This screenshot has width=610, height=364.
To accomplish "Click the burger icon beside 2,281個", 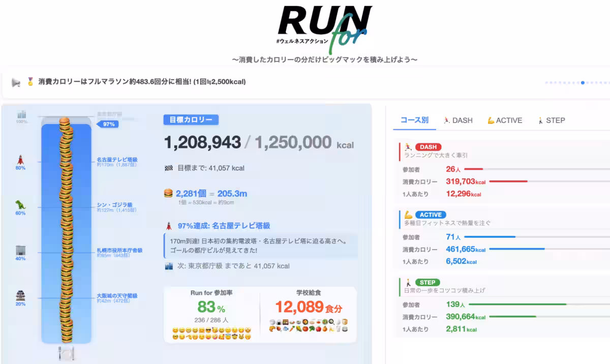I will pos(169,194).
